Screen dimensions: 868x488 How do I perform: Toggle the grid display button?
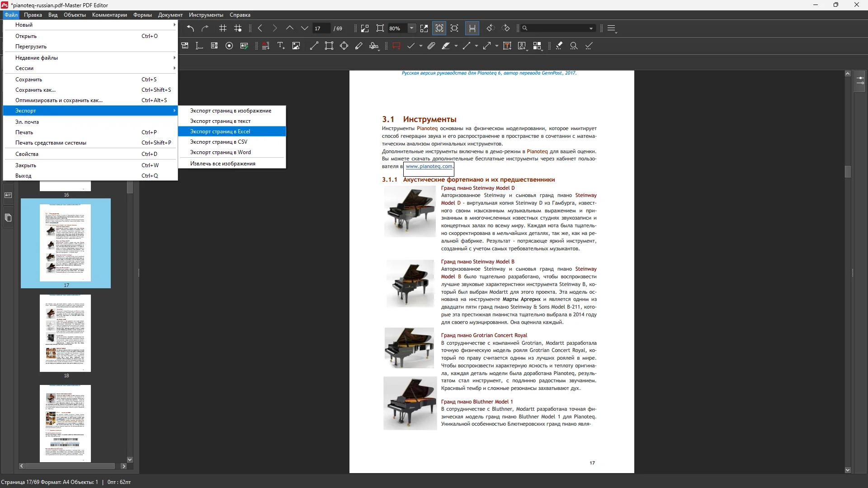point(222,28)
